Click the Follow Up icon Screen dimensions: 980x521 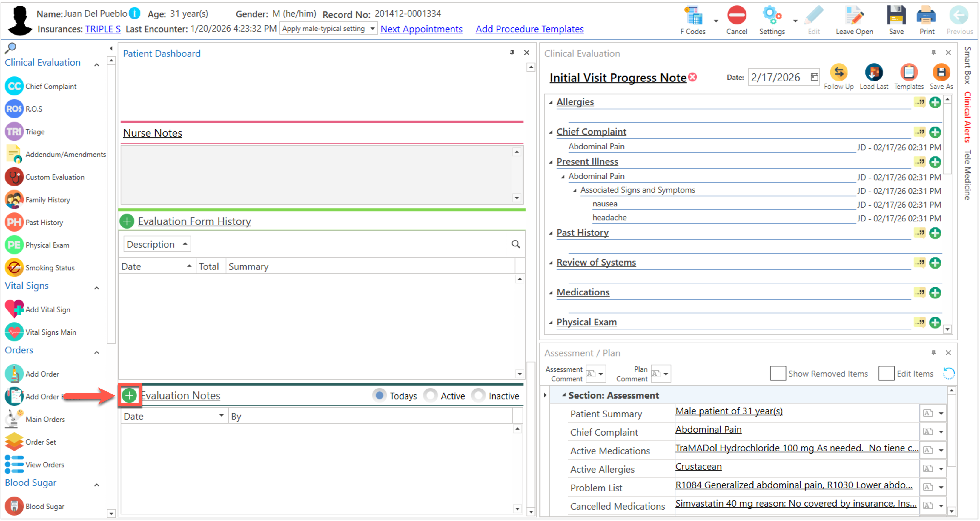click(838, 73)
